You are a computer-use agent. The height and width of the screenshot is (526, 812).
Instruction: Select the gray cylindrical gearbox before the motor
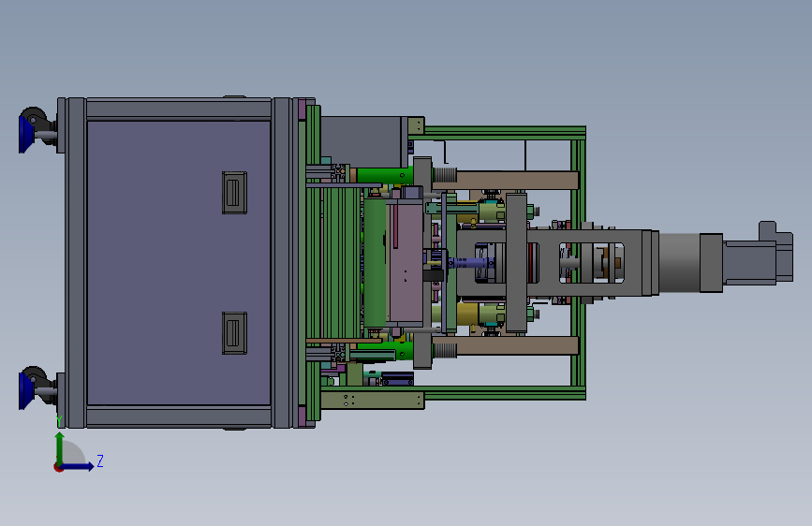(680, 262)
